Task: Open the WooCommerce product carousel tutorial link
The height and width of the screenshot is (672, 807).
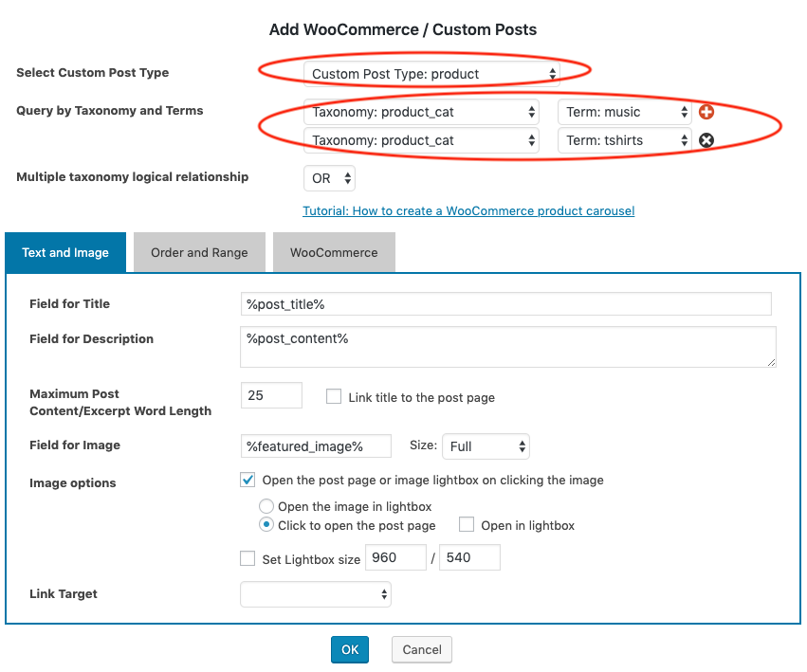Action: tap(468, 210)
